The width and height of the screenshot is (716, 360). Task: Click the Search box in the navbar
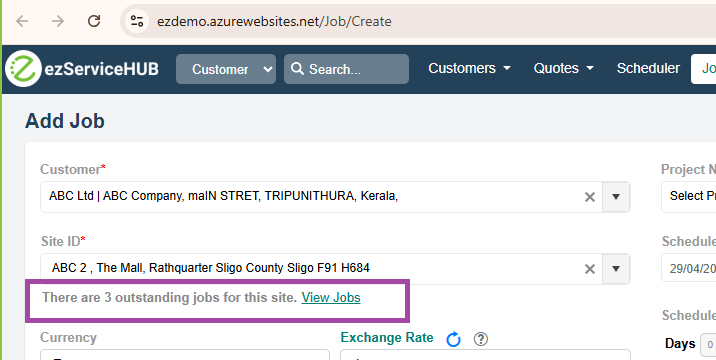coord(346,69)
